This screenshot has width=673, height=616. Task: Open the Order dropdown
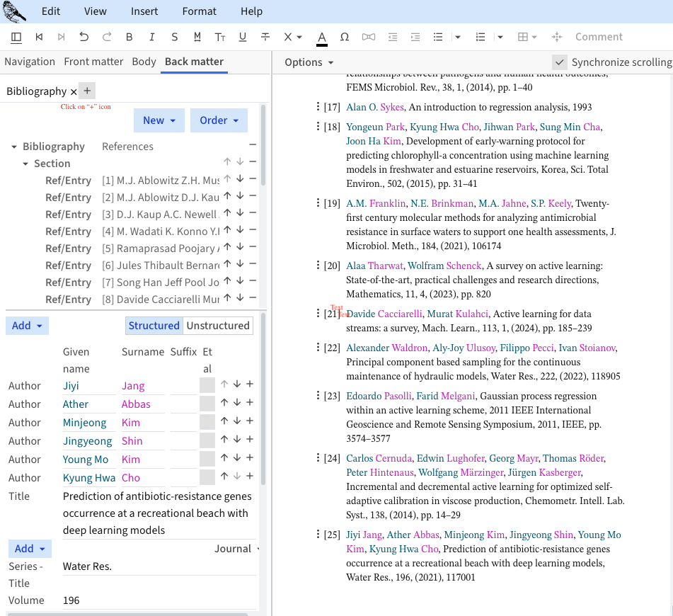tap(218, 120)
